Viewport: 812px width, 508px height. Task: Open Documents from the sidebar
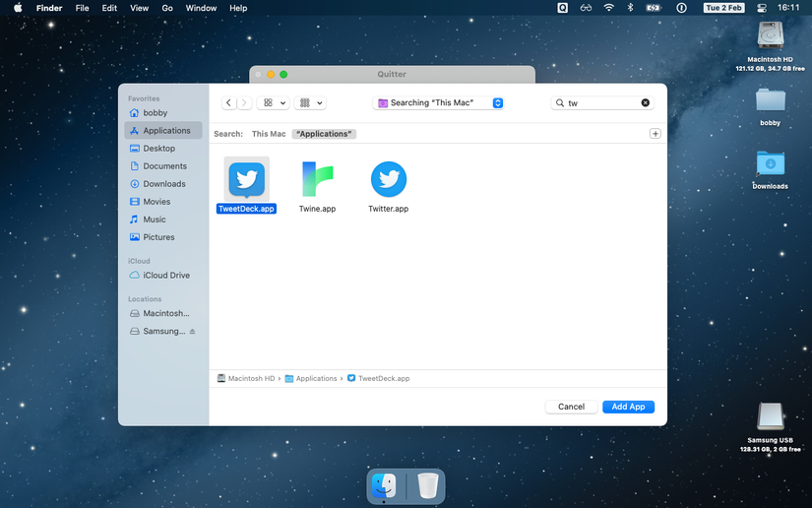(163, 165)
